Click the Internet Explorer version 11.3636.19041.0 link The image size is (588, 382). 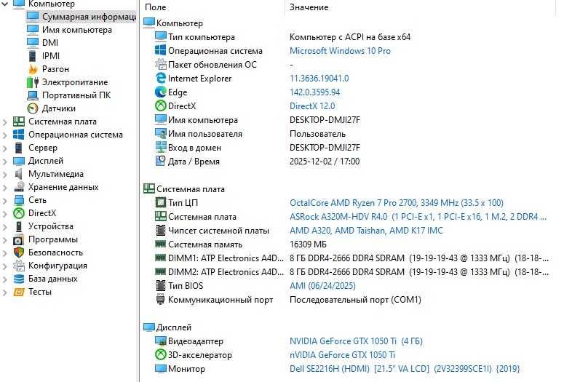319,79
